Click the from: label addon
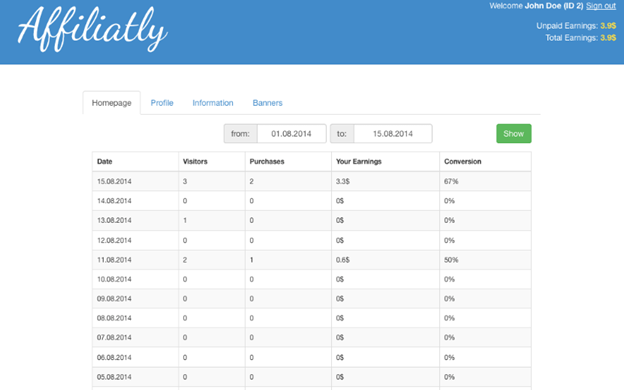 pos(240,134)
